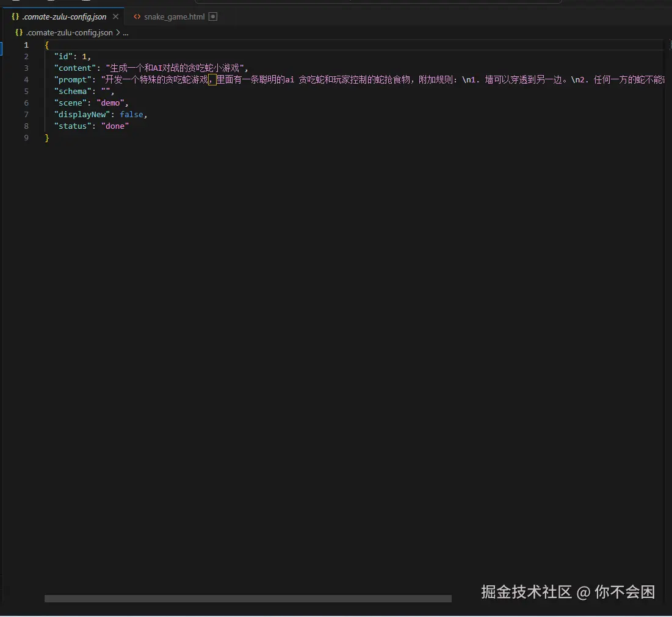Click the "done" value on line 8
The height and width of the screenshot is (617, 672).
pos(115,126)
